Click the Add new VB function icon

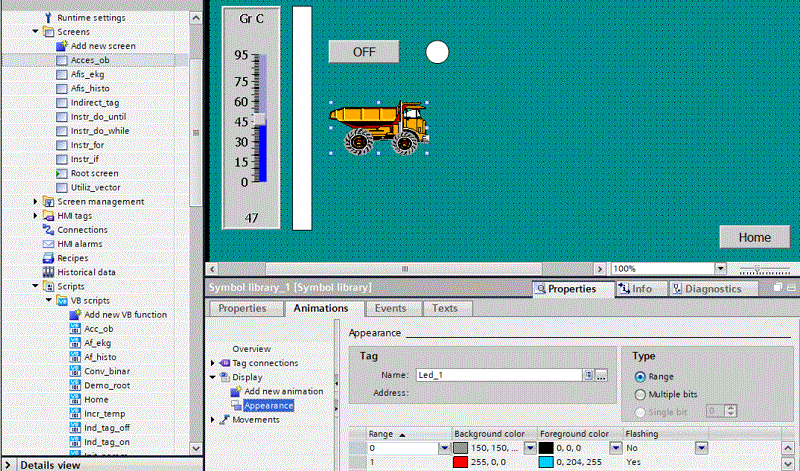coord(75,314)
